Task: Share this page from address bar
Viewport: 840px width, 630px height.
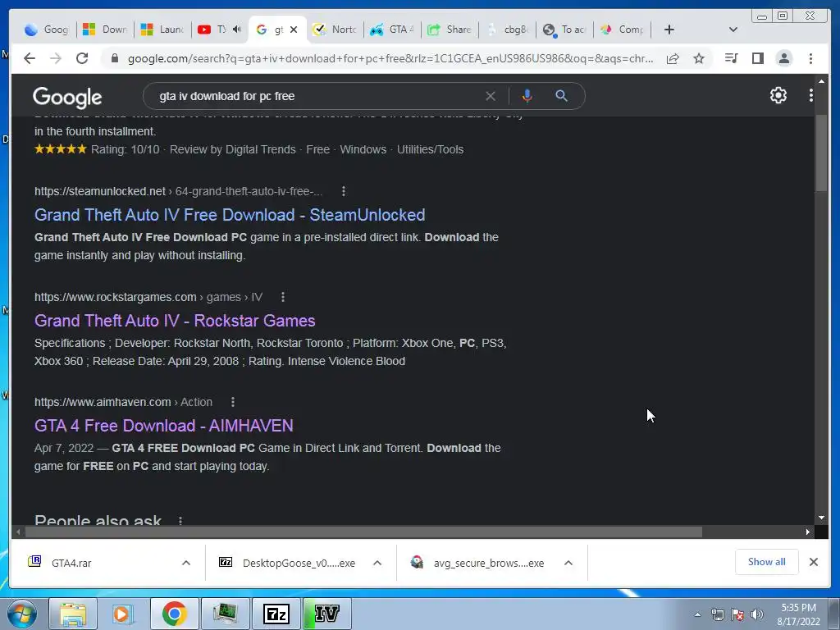Action: click(x=673, y=58)
